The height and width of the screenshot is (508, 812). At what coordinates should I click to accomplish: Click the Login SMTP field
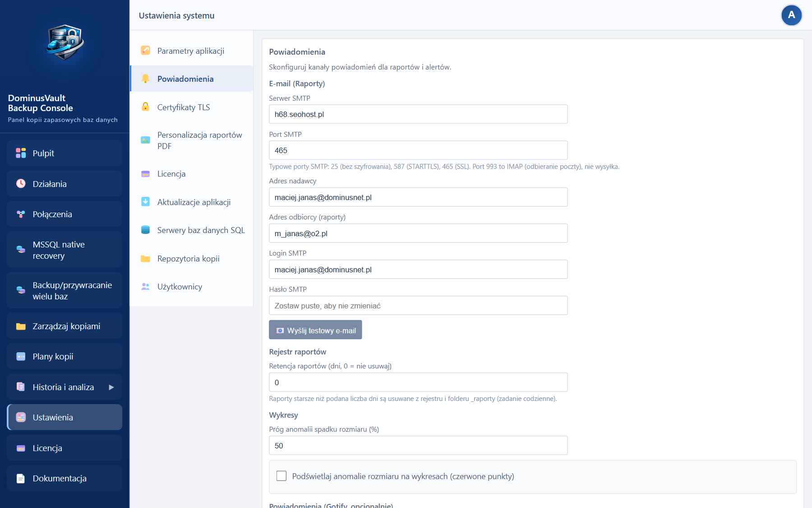(x=418, y=270)
